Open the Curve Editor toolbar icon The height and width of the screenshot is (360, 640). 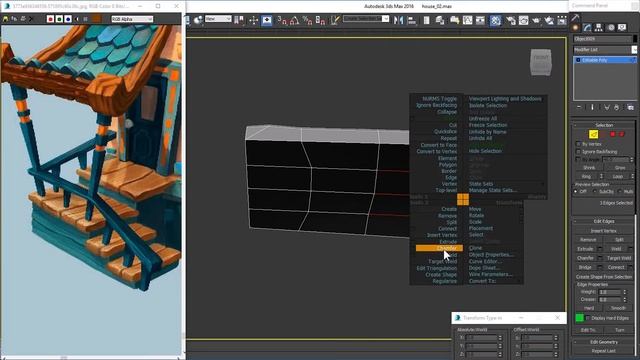[467, 20]
